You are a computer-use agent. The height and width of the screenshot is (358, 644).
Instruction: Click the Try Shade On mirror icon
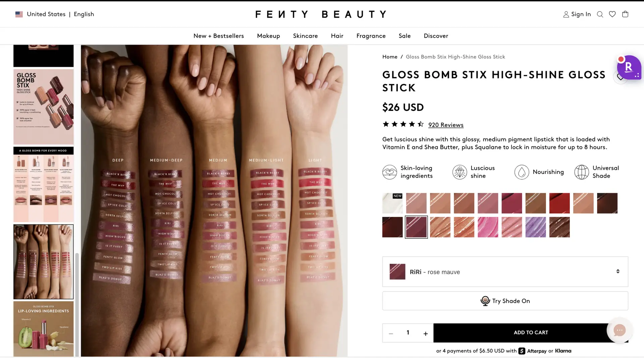tap(485, 301)
